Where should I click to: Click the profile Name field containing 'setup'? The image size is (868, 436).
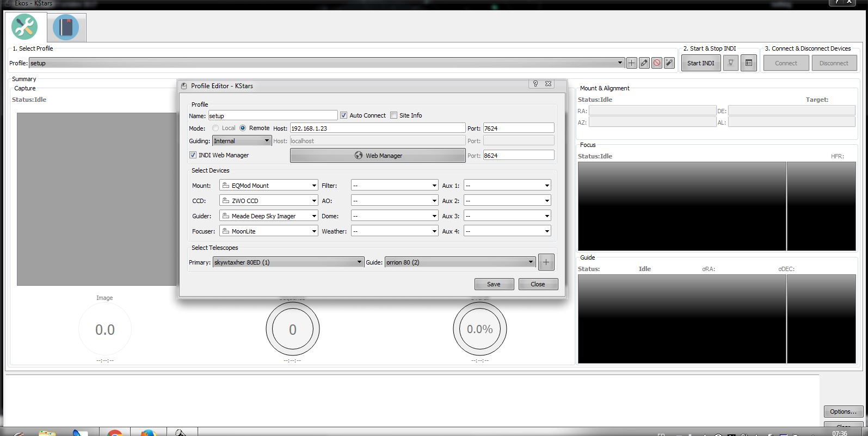273,115
